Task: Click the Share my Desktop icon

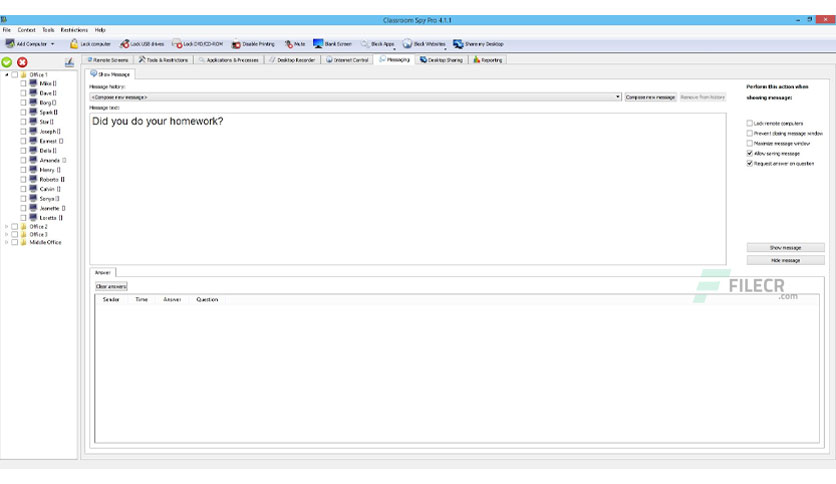Action: 458,44
